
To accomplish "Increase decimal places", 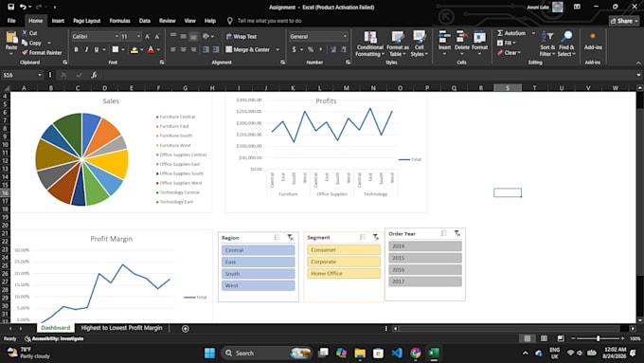I will (x=332, y=49).
